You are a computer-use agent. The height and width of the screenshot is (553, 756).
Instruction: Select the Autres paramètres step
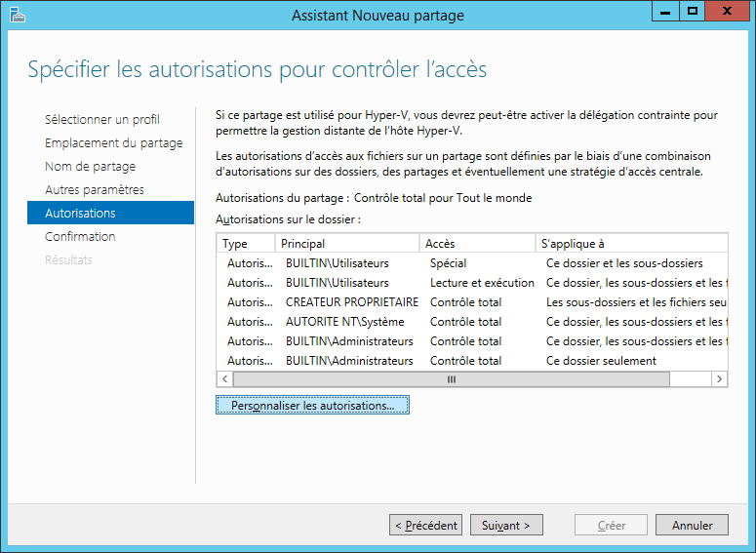coord(94,190)
